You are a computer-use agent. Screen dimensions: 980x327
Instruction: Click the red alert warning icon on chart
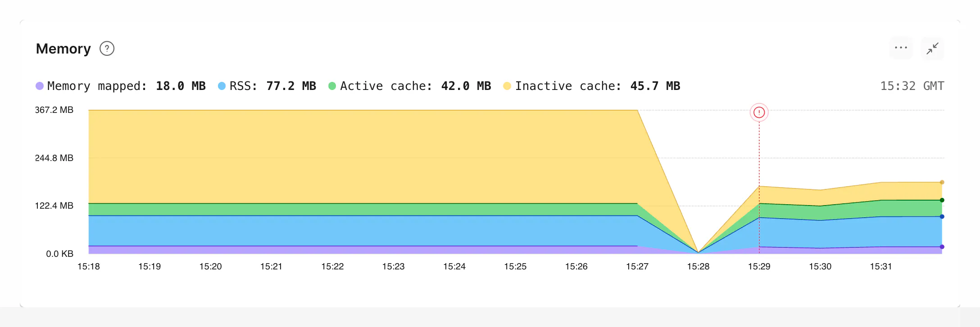click(x=759, y=112)
